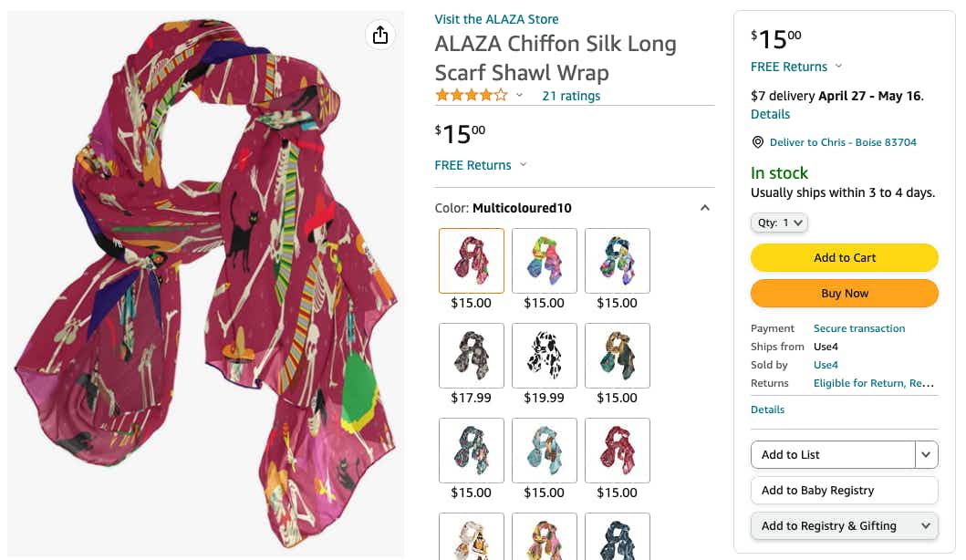The width and height of the screenshot is (966, 560).
Task: Open the Qty quantity dropdown
Action: (x=779, y=223)
